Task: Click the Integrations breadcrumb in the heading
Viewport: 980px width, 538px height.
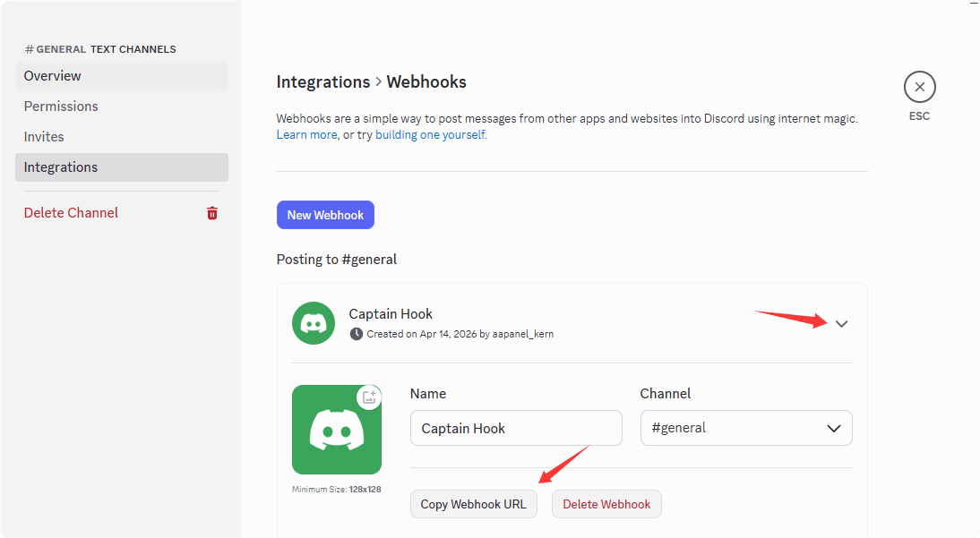Action: 322,82
